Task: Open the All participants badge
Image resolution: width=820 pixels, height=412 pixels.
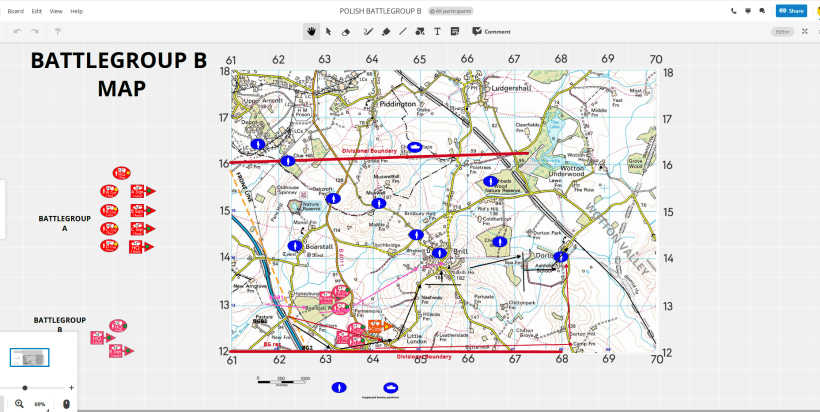Action: 451,11
